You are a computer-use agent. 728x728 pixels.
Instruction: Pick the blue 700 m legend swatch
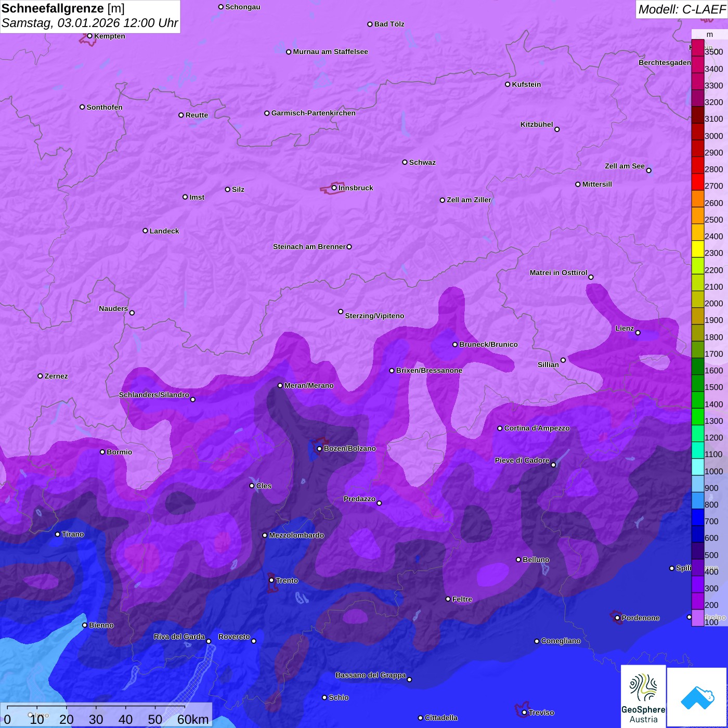(697, 517)
